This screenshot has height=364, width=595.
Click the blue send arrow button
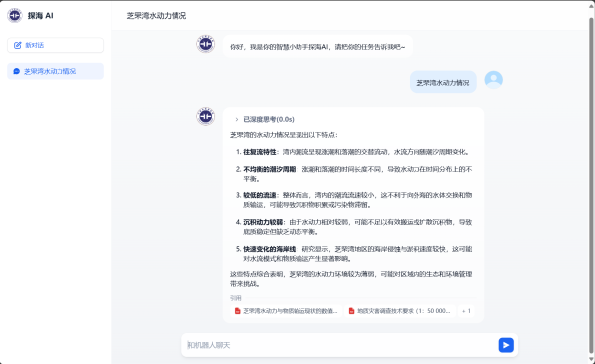coord(506,345)
